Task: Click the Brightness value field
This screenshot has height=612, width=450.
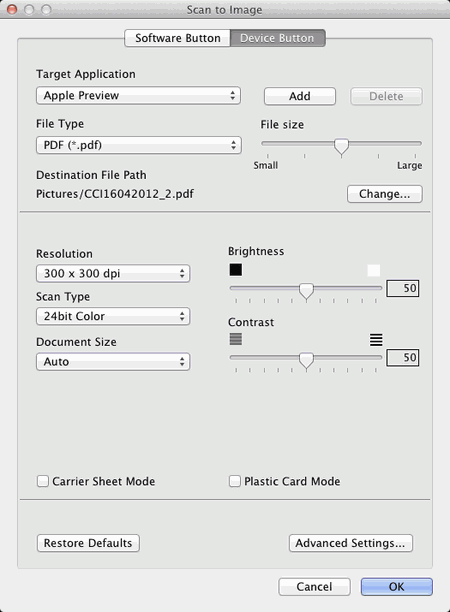Action: coord(403,288)
